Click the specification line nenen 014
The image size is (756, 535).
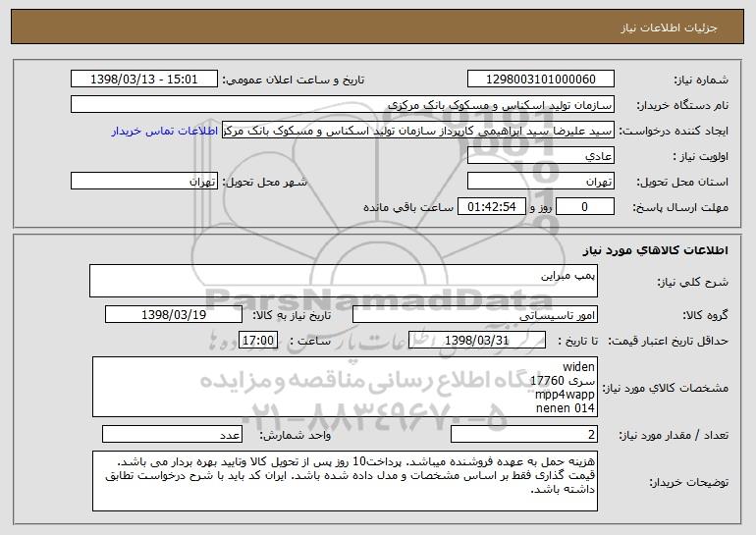click(566, 408)
